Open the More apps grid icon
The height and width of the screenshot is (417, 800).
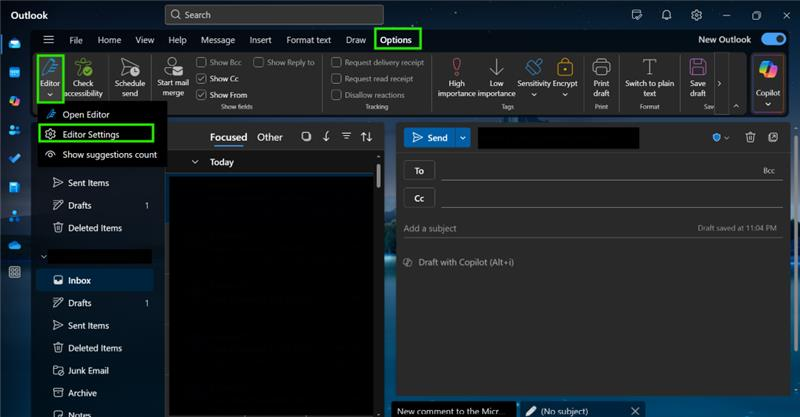14,272
